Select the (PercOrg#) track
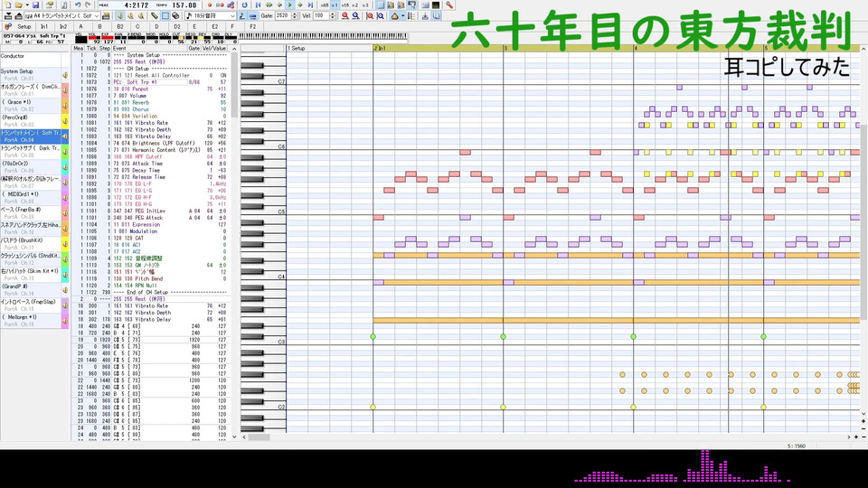This screenshot has height=488, width=868. [x=30, y=120]
